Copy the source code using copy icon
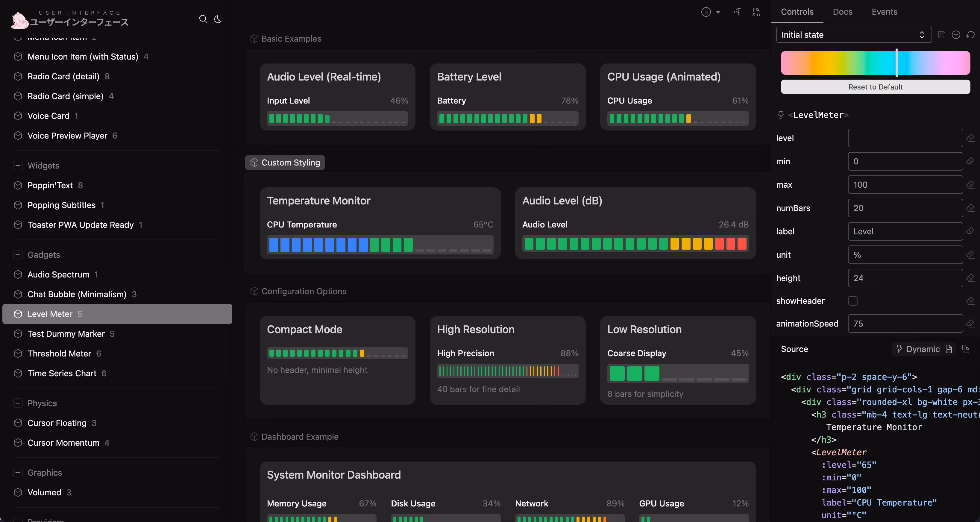Viewport: 980px width, 522px height. tap(966, 349)
